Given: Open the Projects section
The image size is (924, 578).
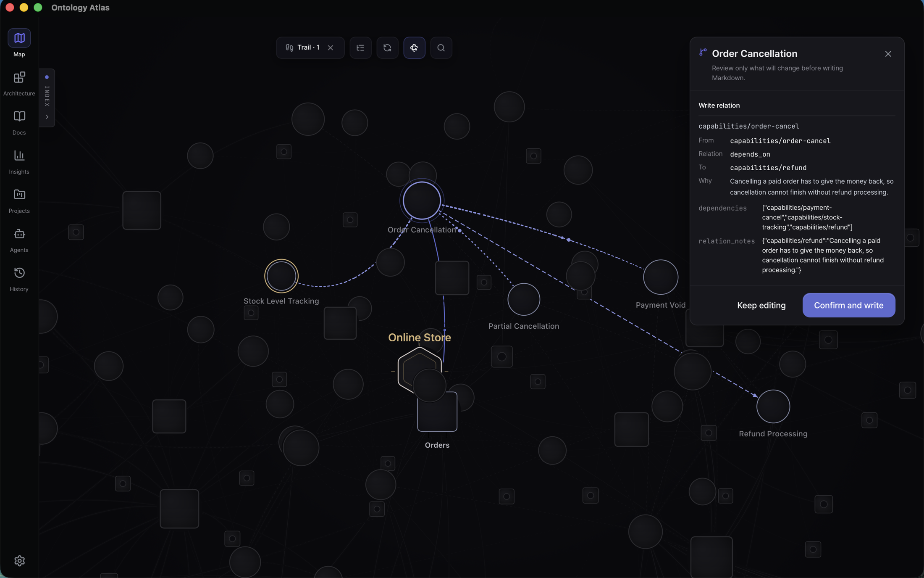Looking at the screenshot, I should [x=19, y=201].
